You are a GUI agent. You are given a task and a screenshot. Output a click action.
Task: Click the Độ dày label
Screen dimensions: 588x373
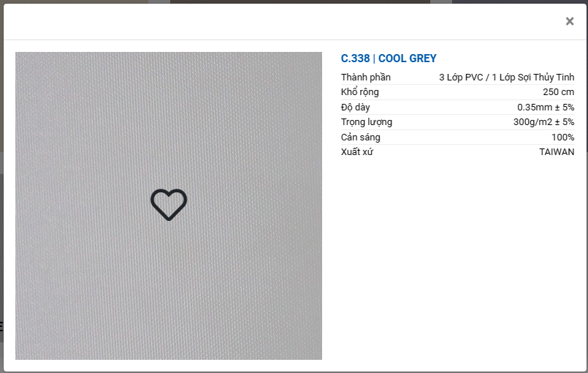click(x=355, y=108)
